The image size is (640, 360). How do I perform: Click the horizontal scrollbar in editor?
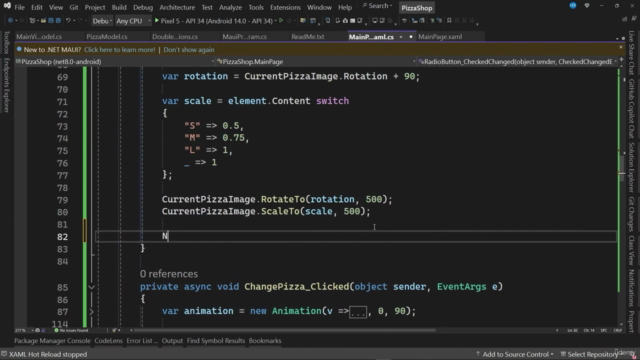point(285,330)
